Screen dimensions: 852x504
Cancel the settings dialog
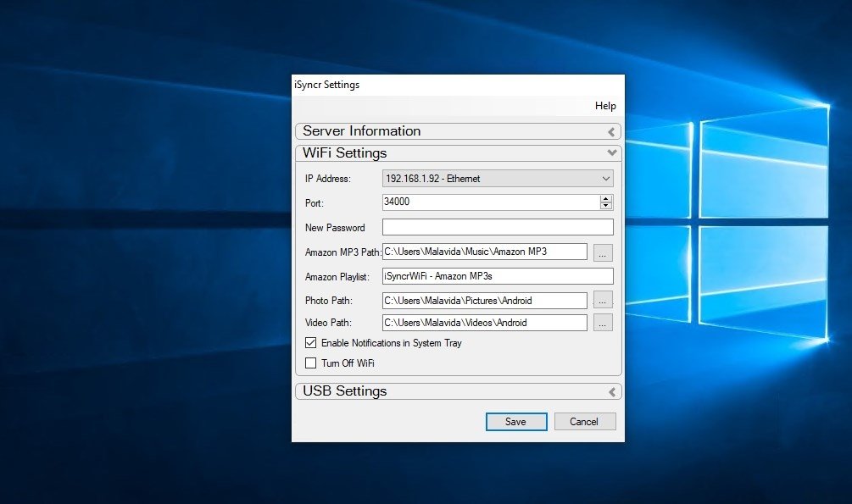click(x=585, y=422)
